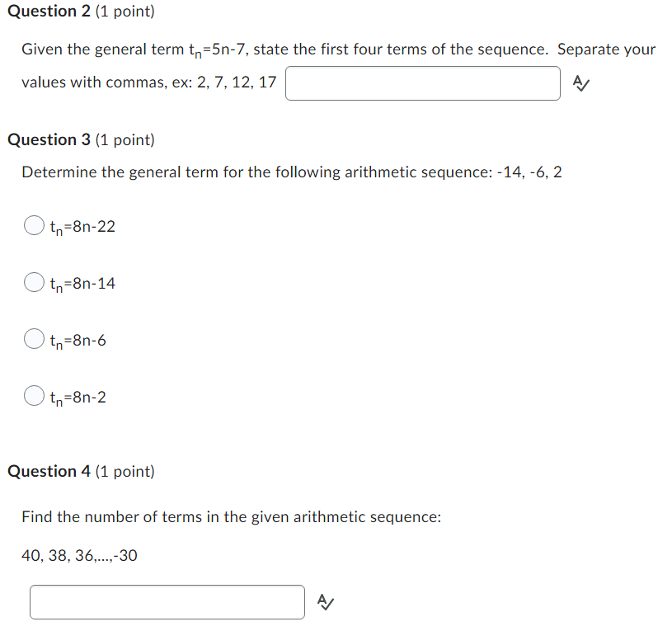Click the spell-check icon beside Question 2 answer box
Screen dimensions: 672x631
click(x=581, y=83)
